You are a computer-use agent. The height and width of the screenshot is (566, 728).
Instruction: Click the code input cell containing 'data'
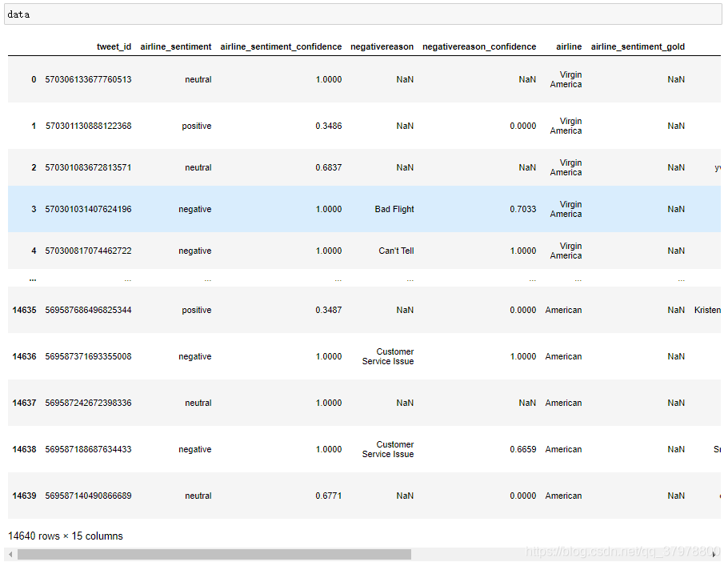[x=362, y=14]
